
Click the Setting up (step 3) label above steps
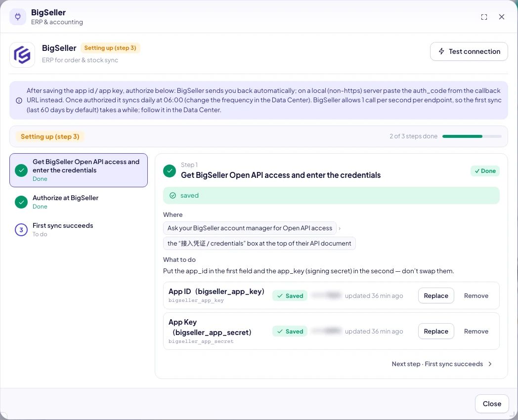pyautogui.click(x=50, y=136)
